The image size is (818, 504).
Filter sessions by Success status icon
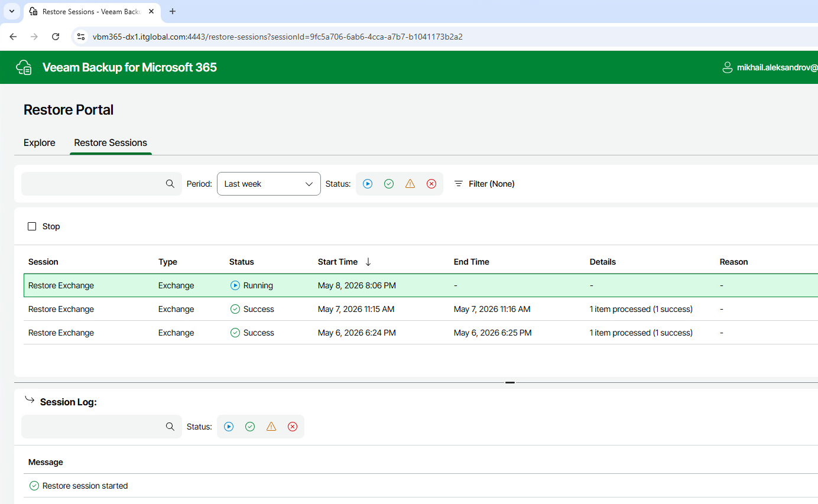click(x=389, y=184)
